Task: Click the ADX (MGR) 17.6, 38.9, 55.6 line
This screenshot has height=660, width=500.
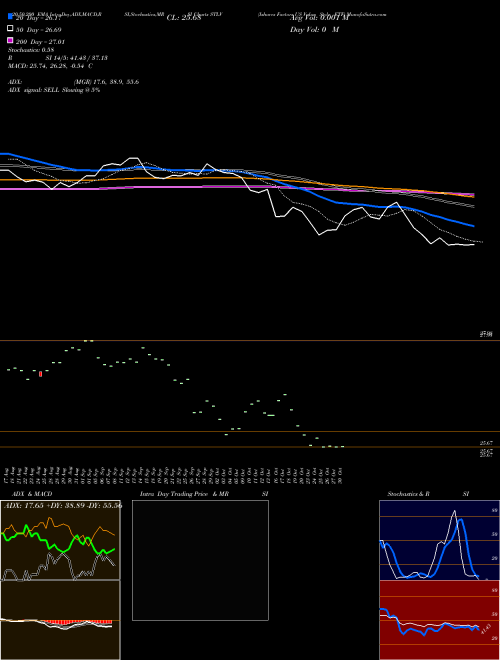Action: [x=74, y=82]
